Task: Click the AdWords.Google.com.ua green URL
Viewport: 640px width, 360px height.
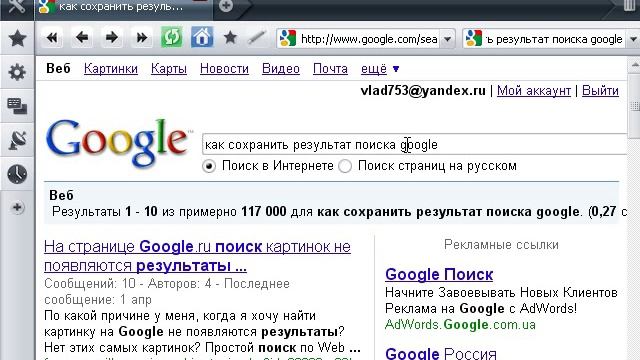Action: click(460, 325)
